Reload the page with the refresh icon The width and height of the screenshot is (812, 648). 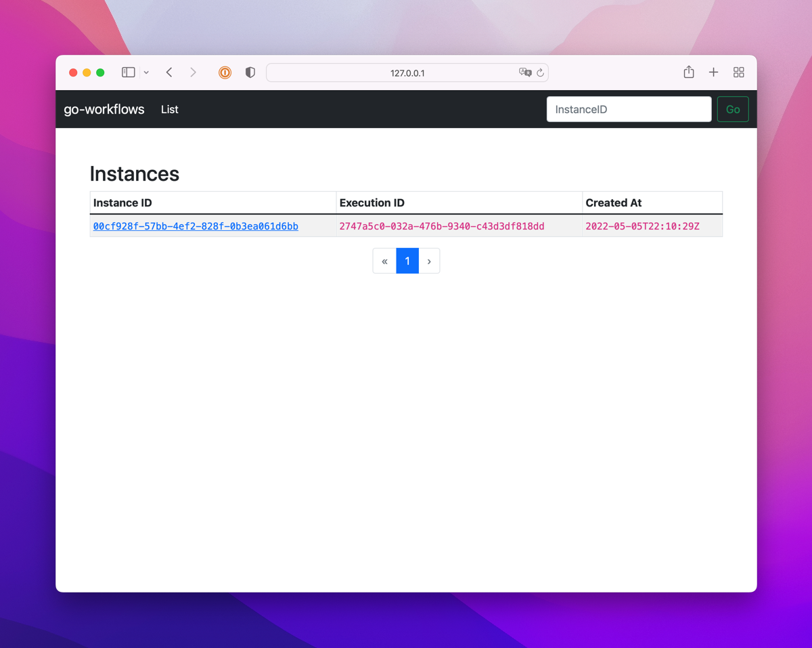point(540,72)
